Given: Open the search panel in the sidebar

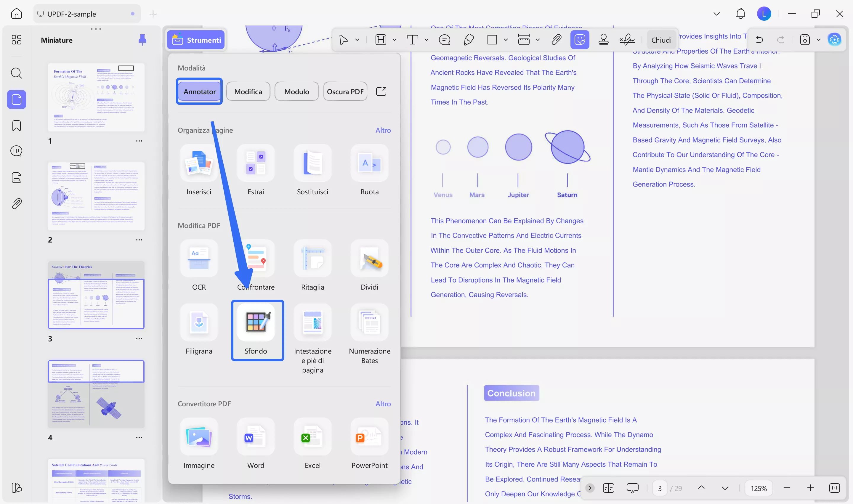Looking at the screenshot, I should pos(16,73).
